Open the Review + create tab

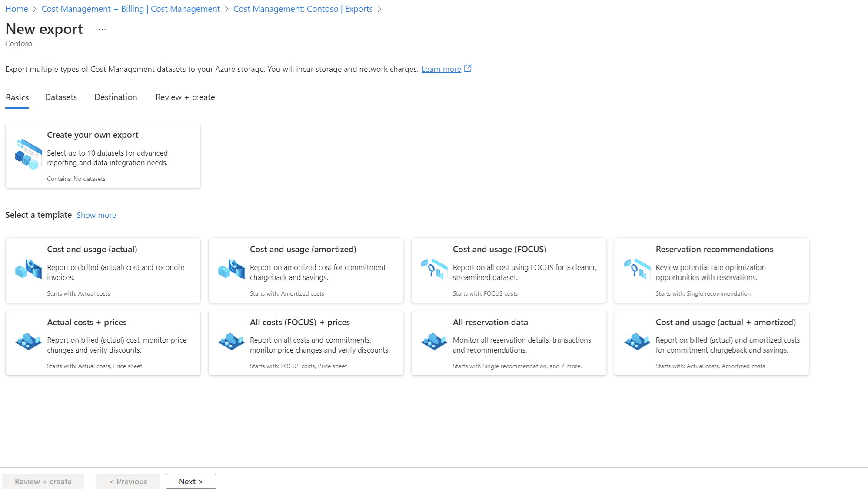(x=185, y=97)
